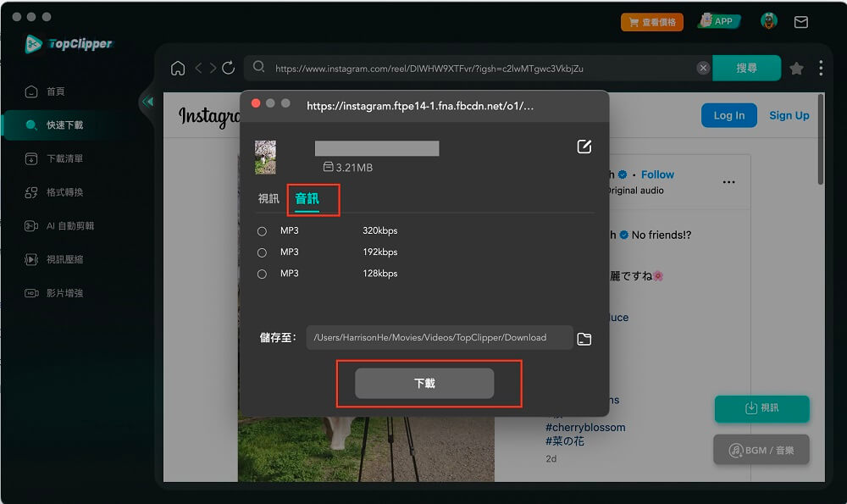Switch to the 音訊 audio tab
The height and width of the screenshot is (504, 847).
tap(307, 199)
